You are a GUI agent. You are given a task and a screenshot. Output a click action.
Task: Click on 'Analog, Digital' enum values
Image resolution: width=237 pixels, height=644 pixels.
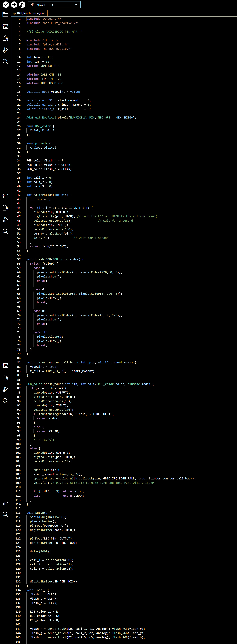pos(43,148)
